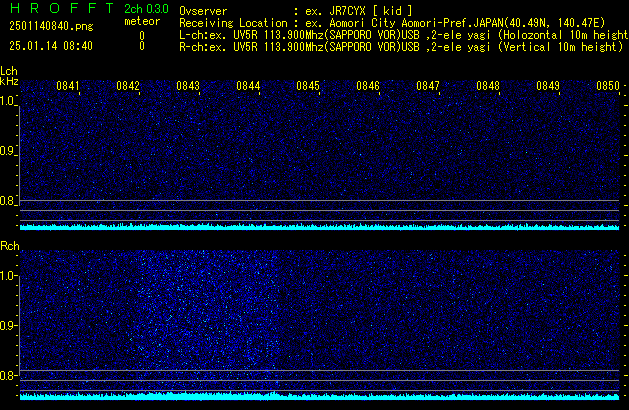
Task: Click the Receiving Location Aomori City line
Action: tap(392, 23)
